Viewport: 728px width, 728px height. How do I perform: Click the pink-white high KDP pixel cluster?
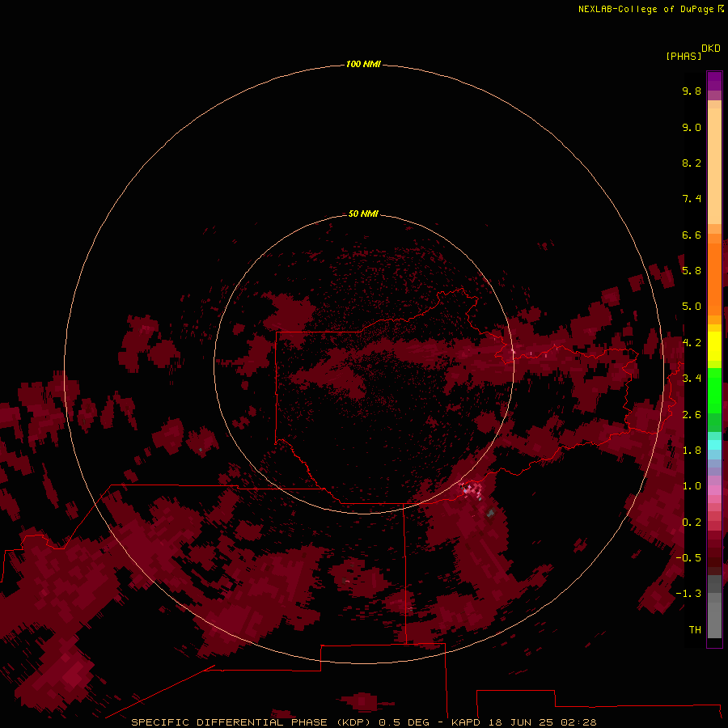(x=472, y=490)
